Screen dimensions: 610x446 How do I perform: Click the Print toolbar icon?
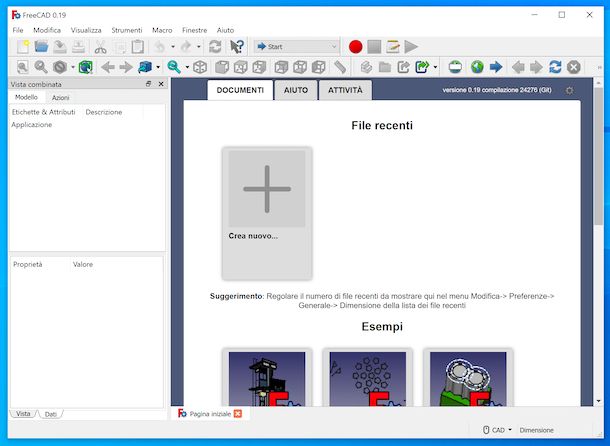click(x=78, y=47)
